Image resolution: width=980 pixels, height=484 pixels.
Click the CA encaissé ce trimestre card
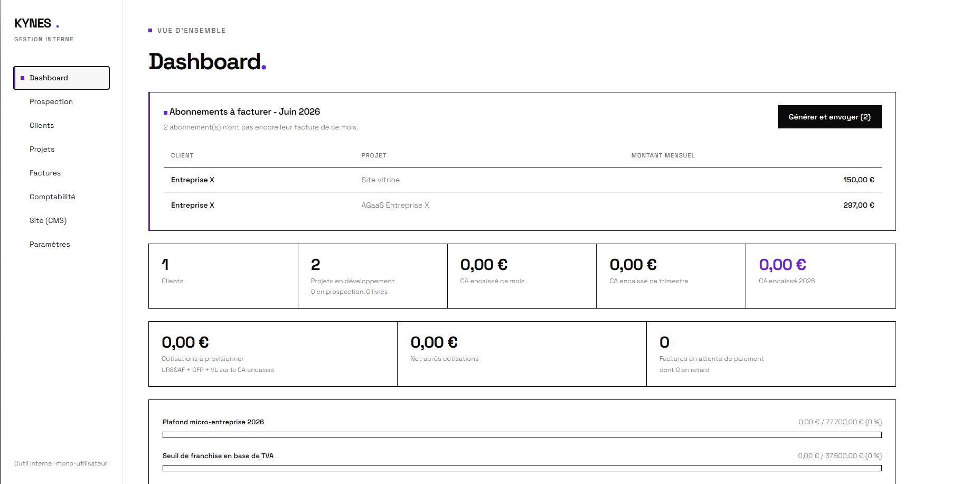(671, 276)
